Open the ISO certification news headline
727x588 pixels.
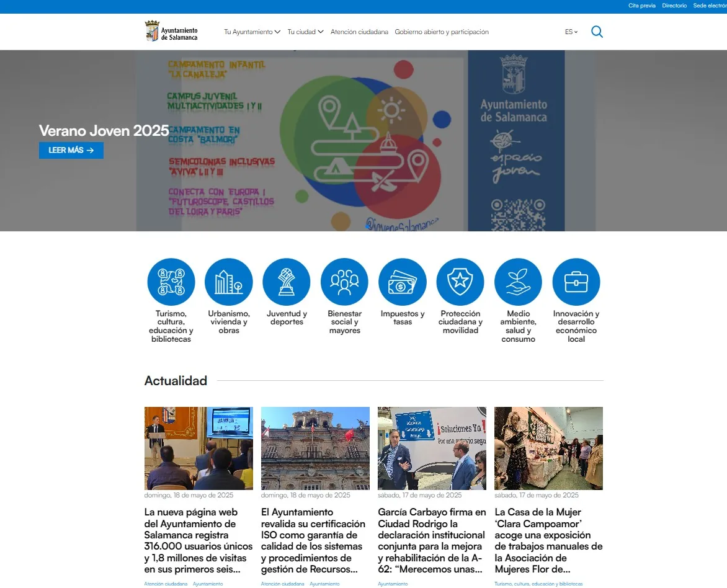point(313,541)
